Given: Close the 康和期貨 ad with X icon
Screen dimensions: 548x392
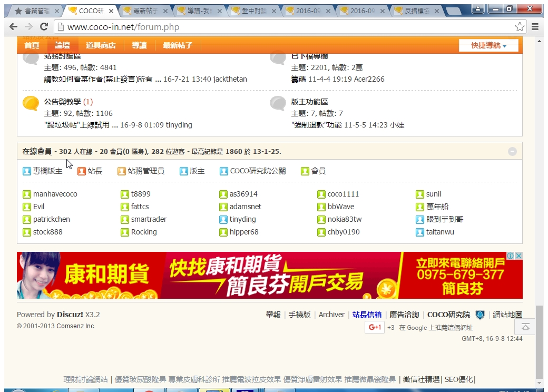Looking at the screenshot, I should pos(519,256).
